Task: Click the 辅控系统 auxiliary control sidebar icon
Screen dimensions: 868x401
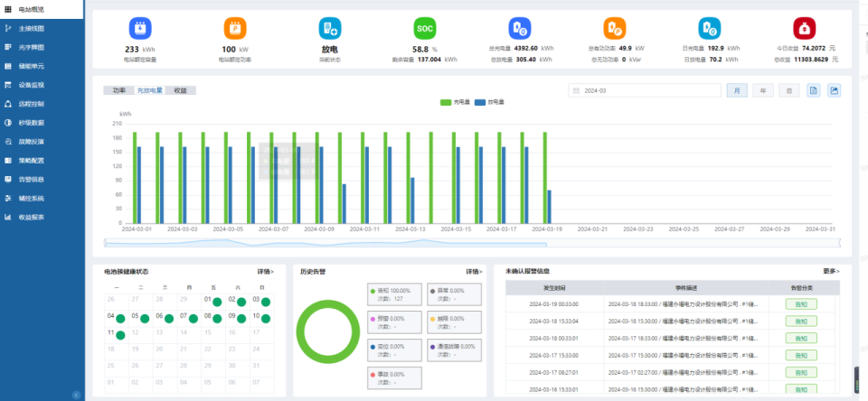Action: [x=8, y=198]
